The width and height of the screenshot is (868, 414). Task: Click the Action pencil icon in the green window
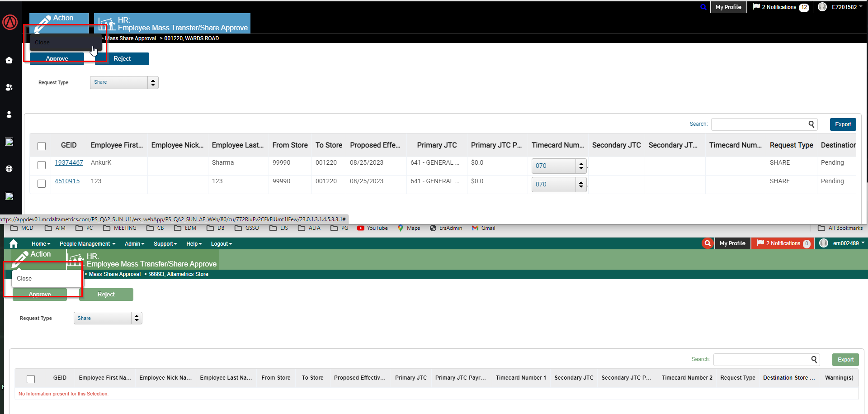[20, 259]
